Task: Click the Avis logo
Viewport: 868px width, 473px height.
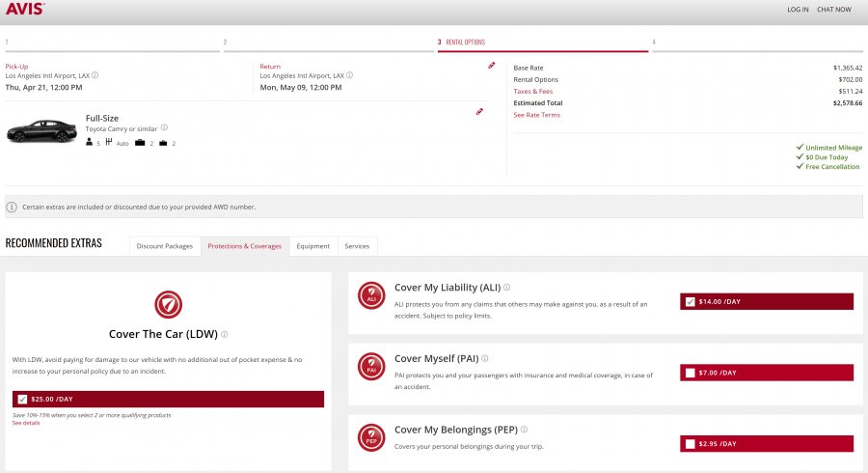Action: pos(24,10)
